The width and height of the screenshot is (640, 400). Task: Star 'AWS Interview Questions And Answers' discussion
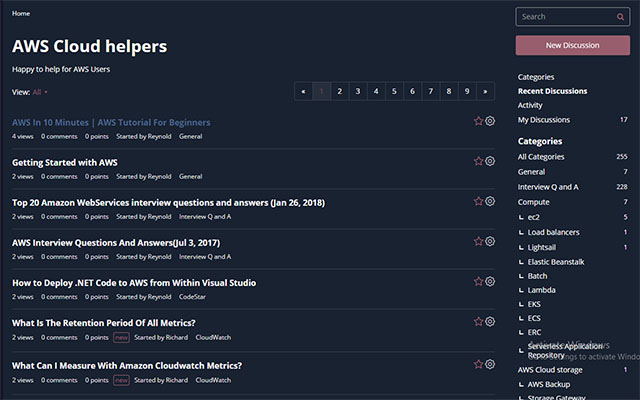coord(478,241)
